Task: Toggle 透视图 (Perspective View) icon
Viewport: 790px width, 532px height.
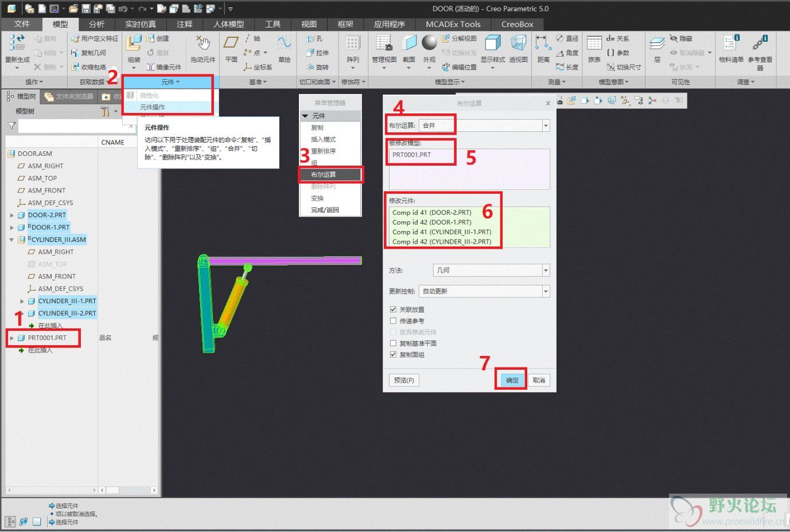Action: coord(518,44)
